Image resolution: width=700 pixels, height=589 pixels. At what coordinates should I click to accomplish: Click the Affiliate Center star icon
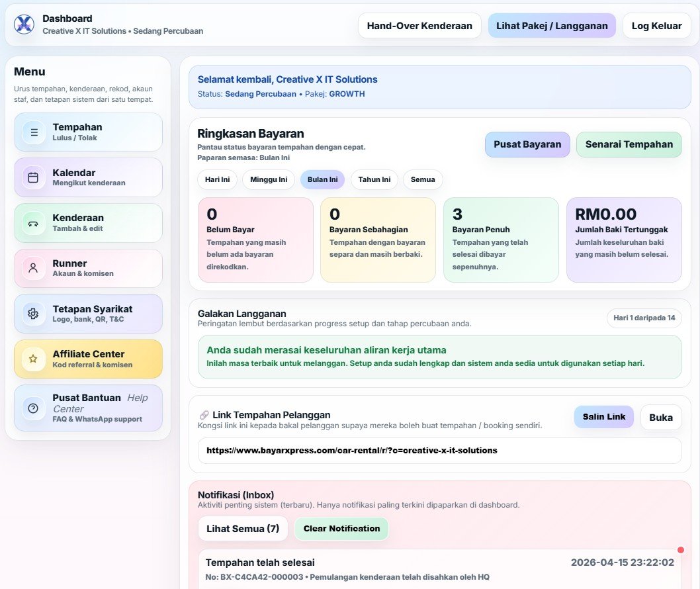coord(32,359)
